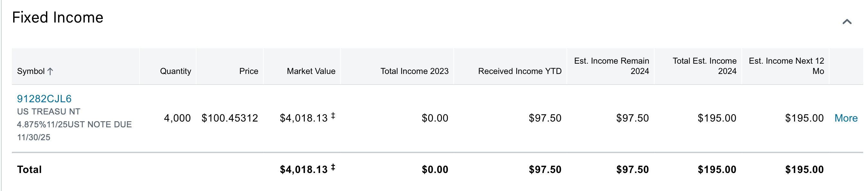Click the Total row label
Image resolution: width=868 pixels, height=191 pixels.
click(x=29, y=169)
